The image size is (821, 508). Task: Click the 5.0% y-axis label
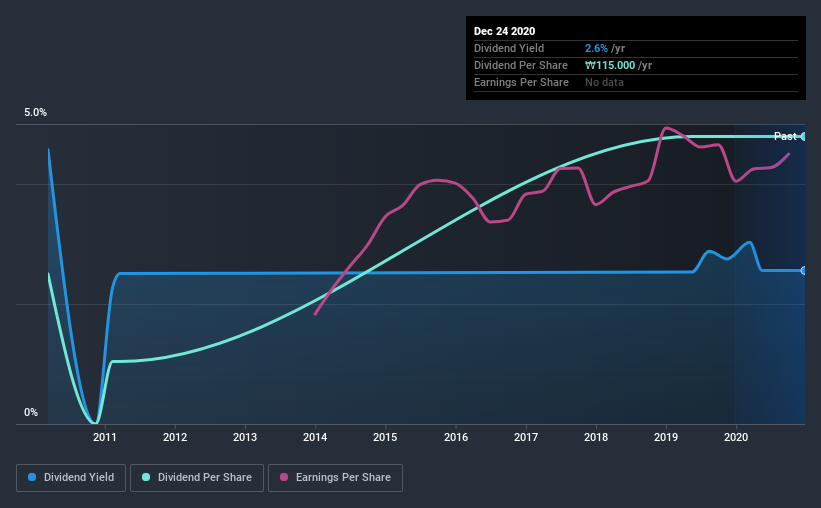click(36, 113)
